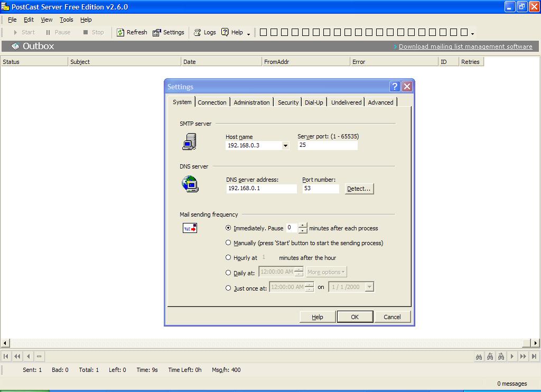Click the DNS server globe icon
The image size is (541, 392).
(190, 183)
